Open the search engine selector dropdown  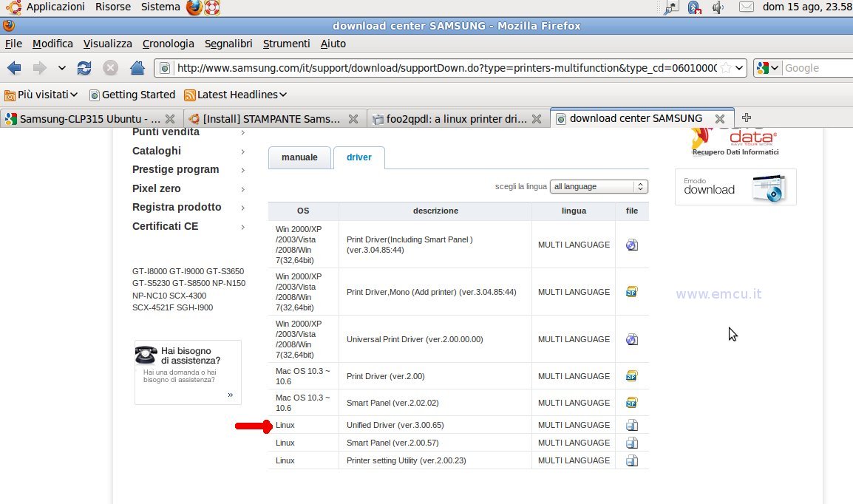click(x=768, y=68)
